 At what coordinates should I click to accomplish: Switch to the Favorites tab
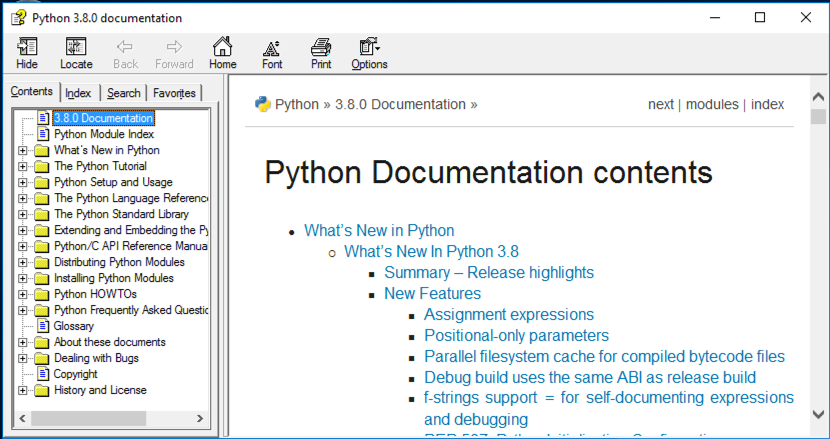pos(174,93)
